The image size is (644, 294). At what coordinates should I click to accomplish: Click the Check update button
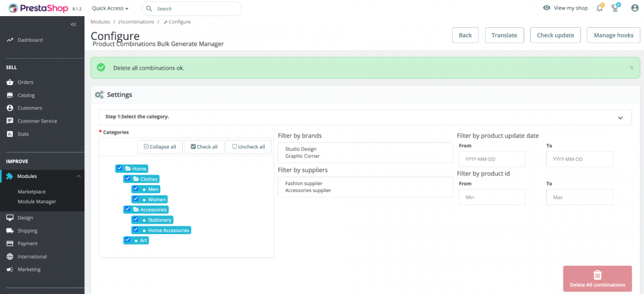(x=555, y=35)
